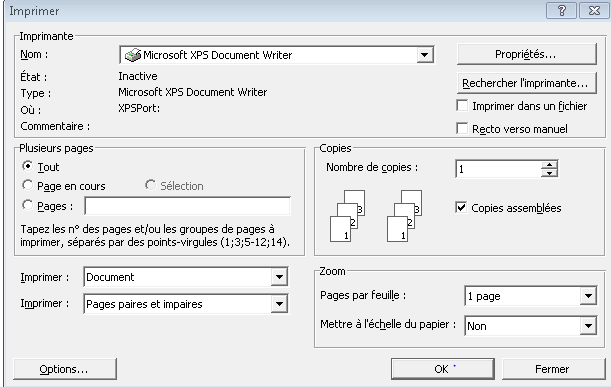Open the Pages par feuille dropdown
The image size is (611, 387).
click(x=588, y=296)
